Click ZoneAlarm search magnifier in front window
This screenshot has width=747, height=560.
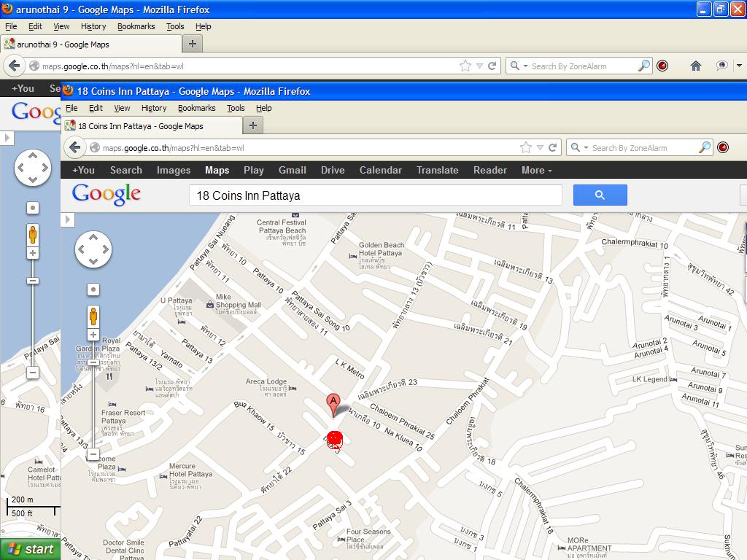coord(705,147)
